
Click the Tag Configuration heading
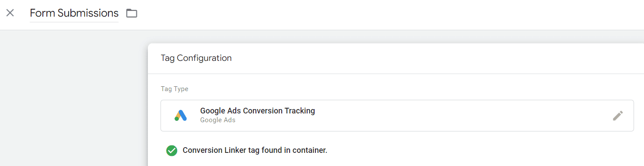196,58
